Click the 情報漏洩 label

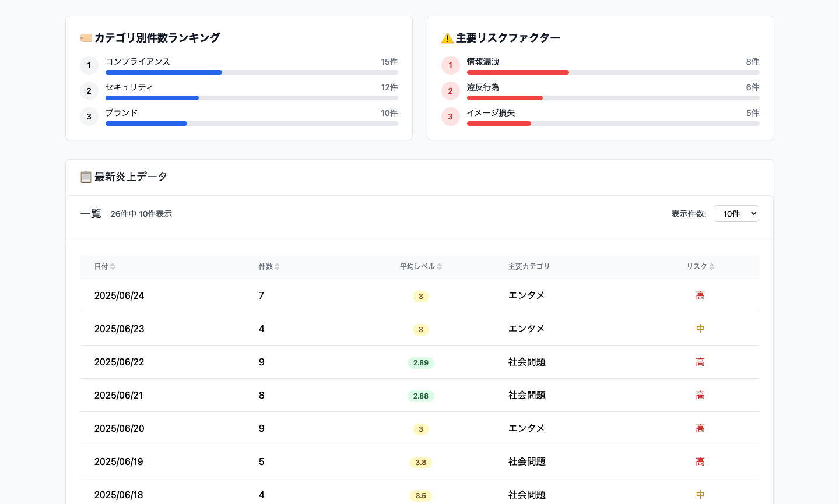pyautogui.click(x=483, y=62)
